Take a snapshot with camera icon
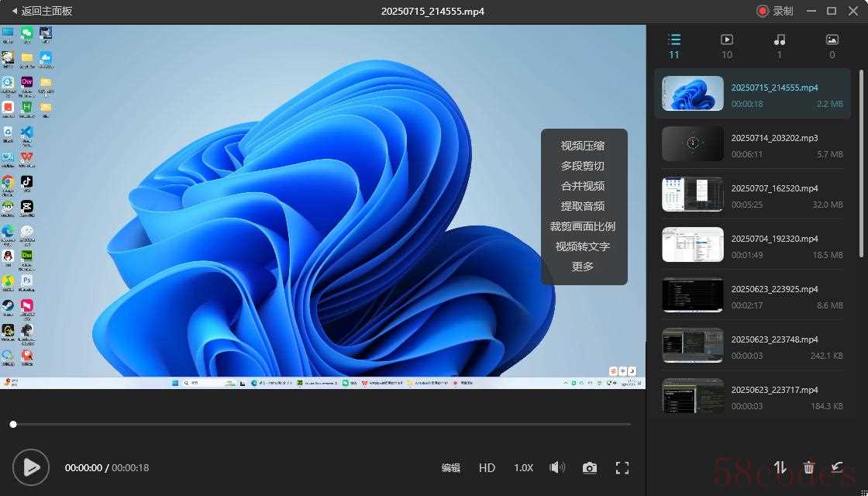868x496 pixels. pyautogui.click(x=590, y=468)
